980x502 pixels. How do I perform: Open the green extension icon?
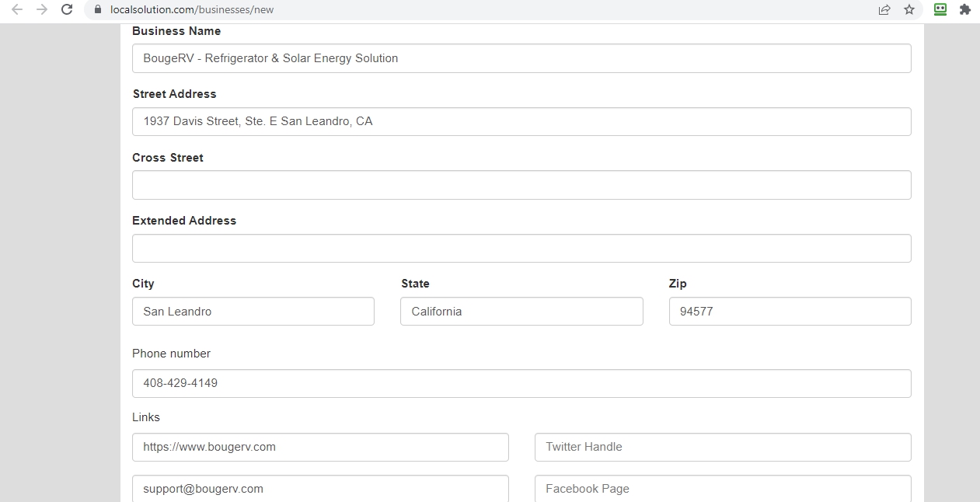[x=940, y=10]
